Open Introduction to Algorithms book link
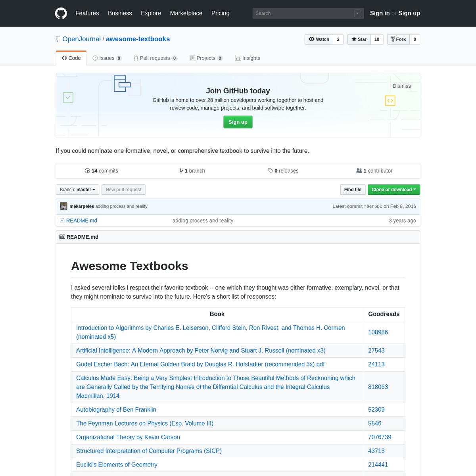This screenshot has height=476, width=476. (211, 332)
